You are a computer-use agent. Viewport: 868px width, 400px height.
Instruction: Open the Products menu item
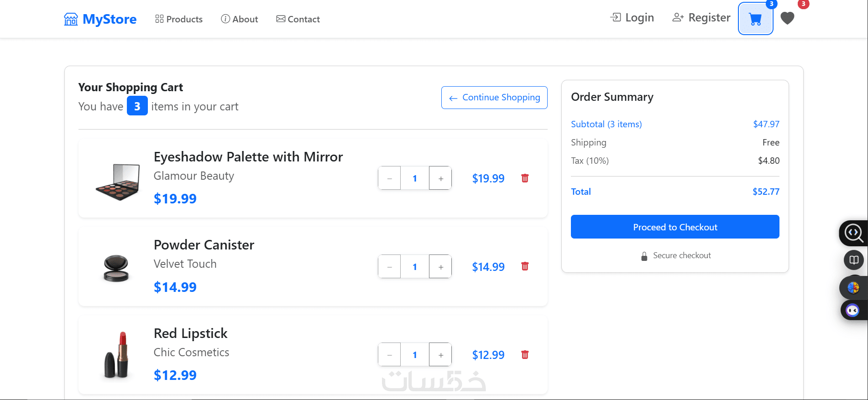(179, 19)
